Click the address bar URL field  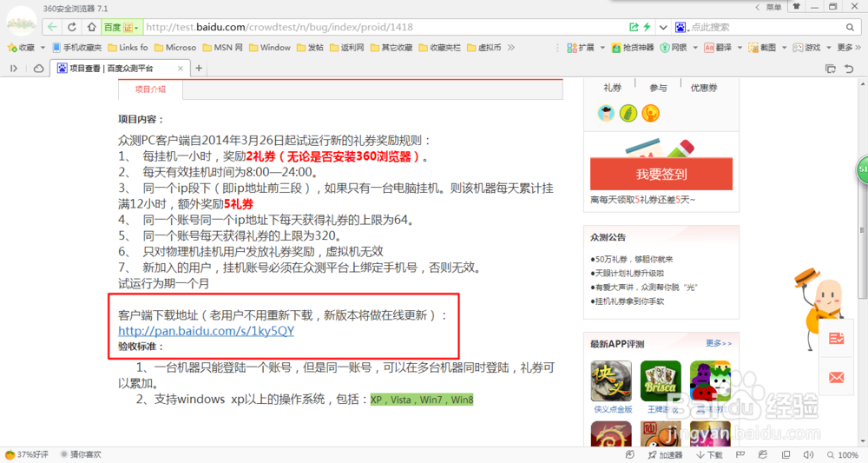pos(385,27)
